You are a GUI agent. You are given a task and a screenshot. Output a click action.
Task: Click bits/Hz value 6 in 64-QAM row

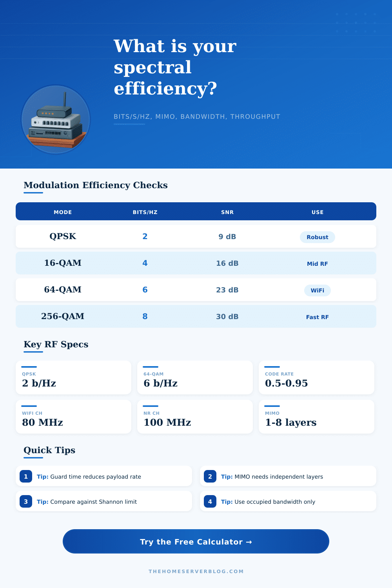[x=145, y=290]
